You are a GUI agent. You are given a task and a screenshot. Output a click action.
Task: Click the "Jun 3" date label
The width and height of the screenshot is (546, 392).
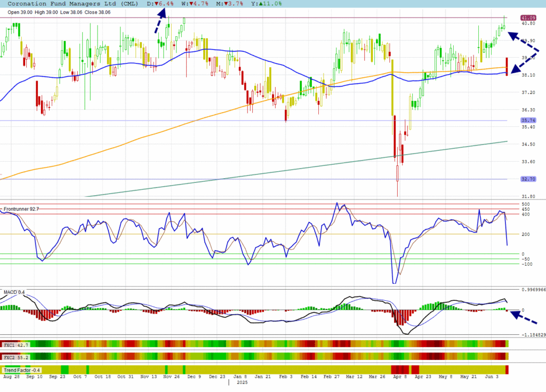coord(492,377)
